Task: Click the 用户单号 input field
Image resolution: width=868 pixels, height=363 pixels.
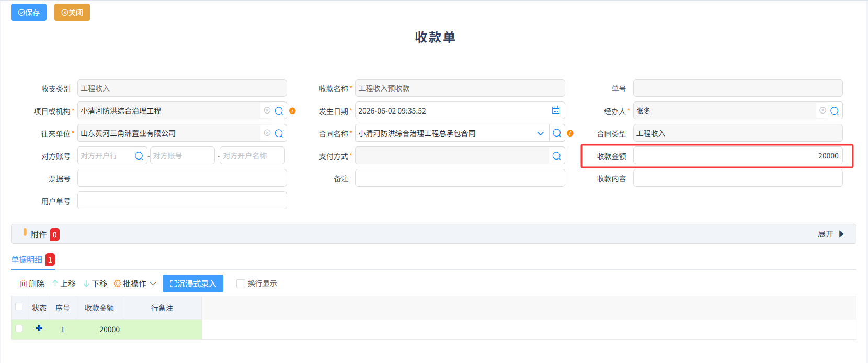Action: click(x=182, y=200)
